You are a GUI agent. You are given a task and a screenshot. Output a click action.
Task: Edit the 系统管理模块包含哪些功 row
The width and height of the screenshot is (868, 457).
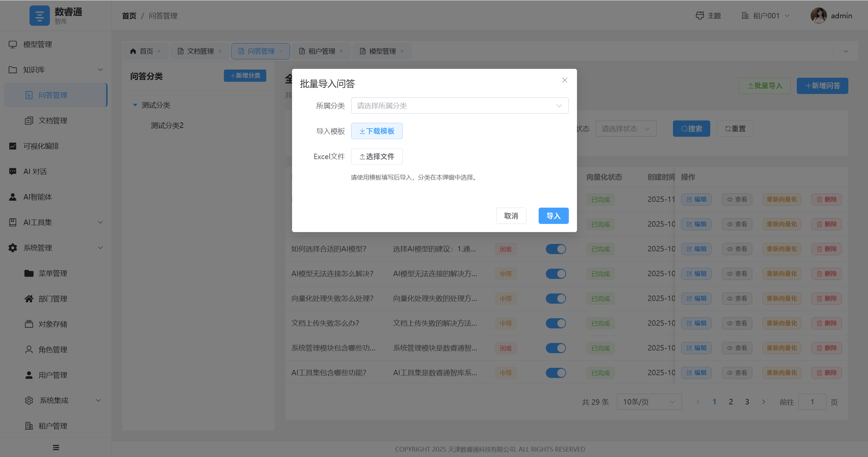coord(696,348)
